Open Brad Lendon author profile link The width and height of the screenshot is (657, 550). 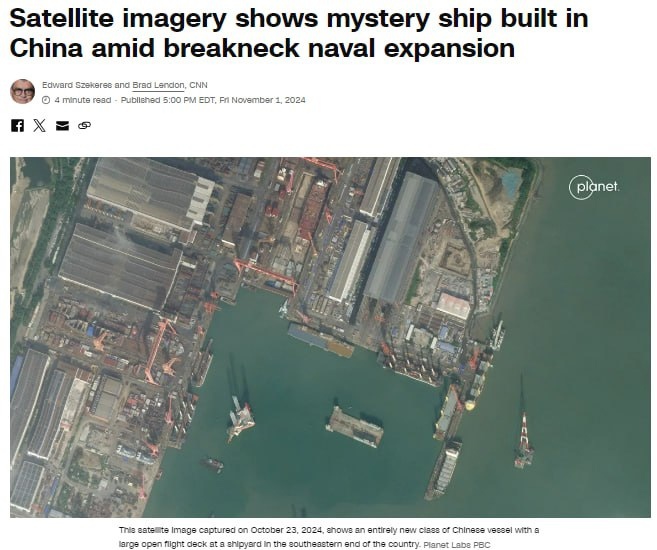(158, 85)
